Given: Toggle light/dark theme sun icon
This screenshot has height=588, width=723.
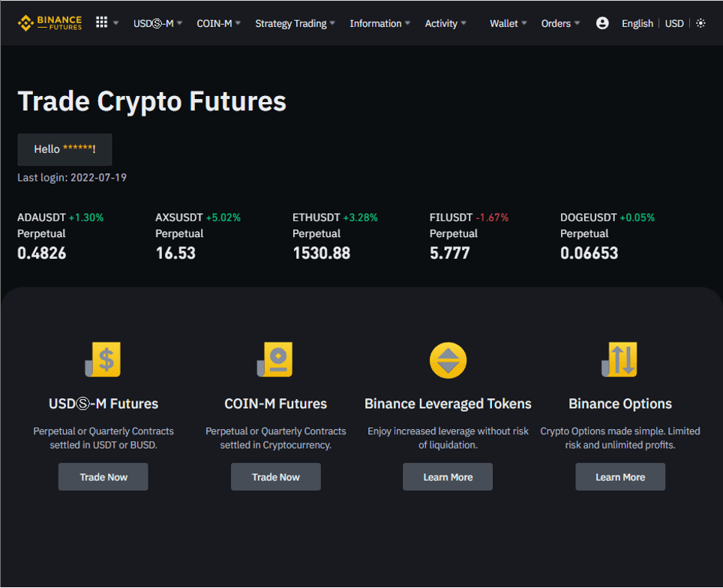Looking at the screenshot, I should pyautogui.click(x=700, y=23).
